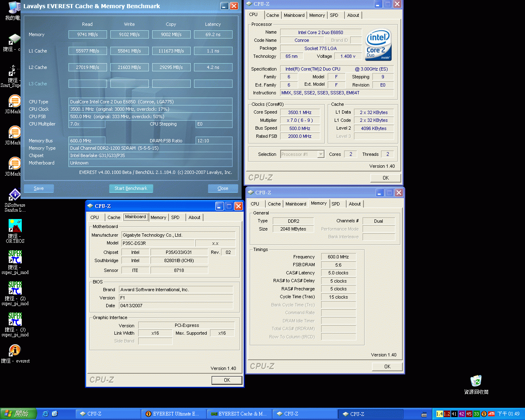Viewport: 525px width, 420px height.
Task: Click the yellow tray icon showing 1.4
Action: (x=439, y=414)
